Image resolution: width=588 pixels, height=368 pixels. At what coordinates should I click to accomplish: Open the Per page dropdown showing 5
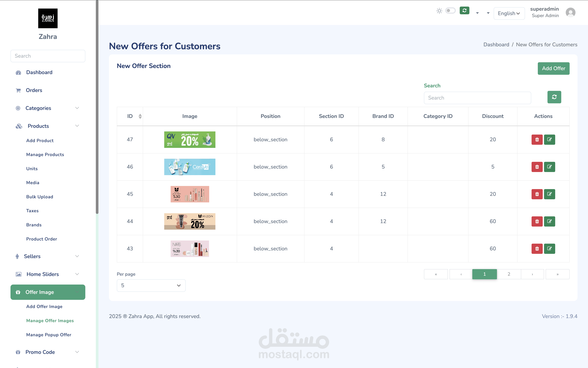(x=151, y=285)
